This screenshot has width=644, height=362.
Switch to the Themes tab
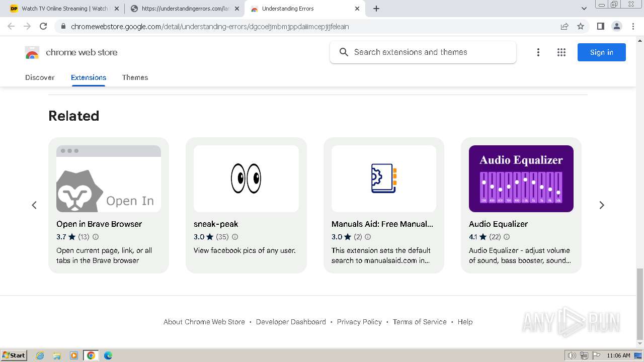[x=135, y=77]
